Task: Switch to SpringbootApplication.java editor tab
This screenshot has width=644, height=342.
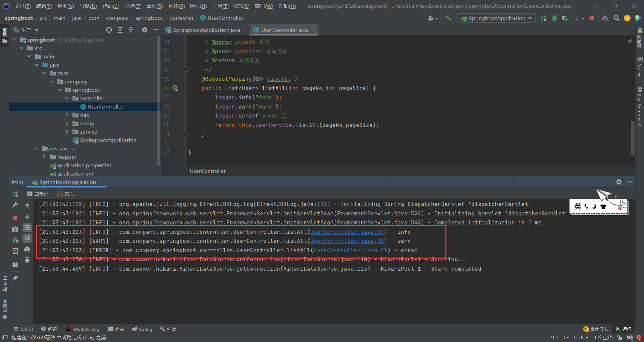Action: coord(206,30)
